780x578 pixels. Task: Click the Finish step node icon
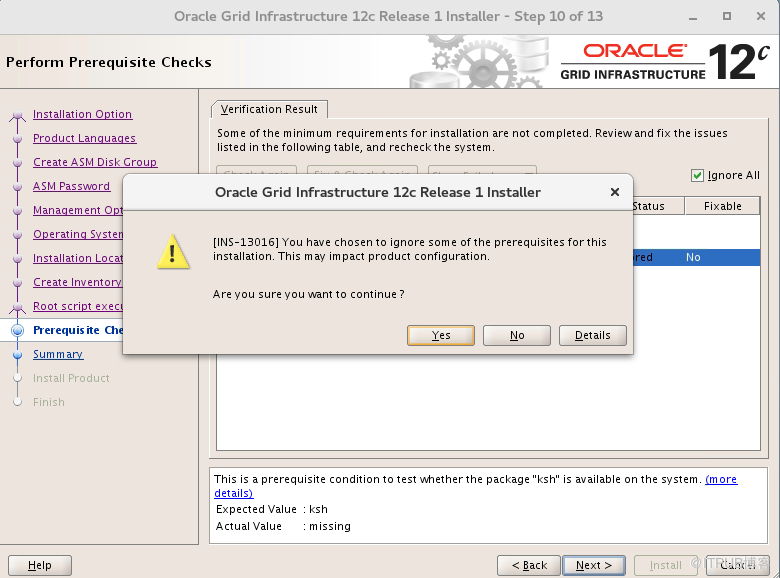17,402
